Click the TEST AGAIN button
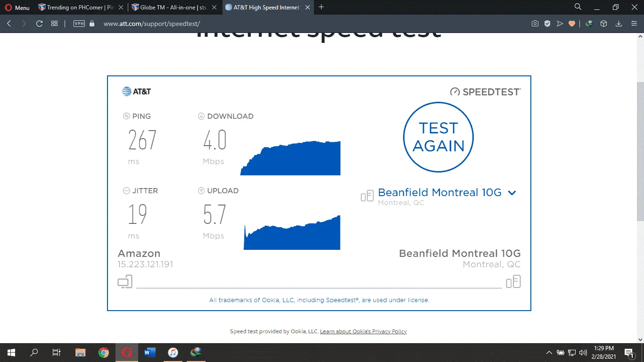 [438, 137]
